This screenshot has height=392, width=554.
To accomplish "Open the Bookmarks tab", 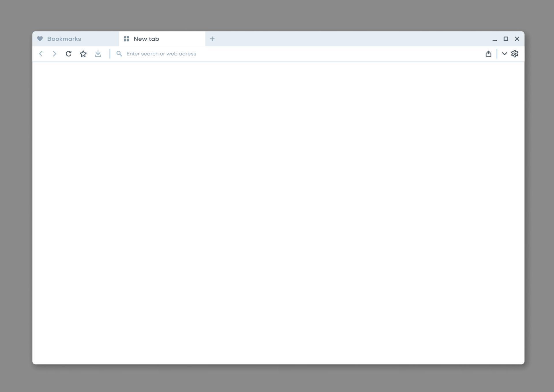I will (x=64, y=39).
